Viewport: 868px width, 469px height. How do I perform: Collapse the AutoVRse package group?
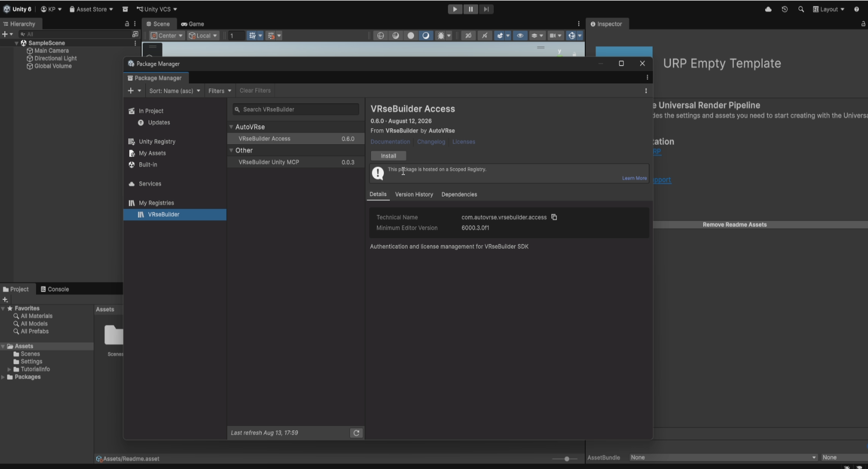pos(231,127)
